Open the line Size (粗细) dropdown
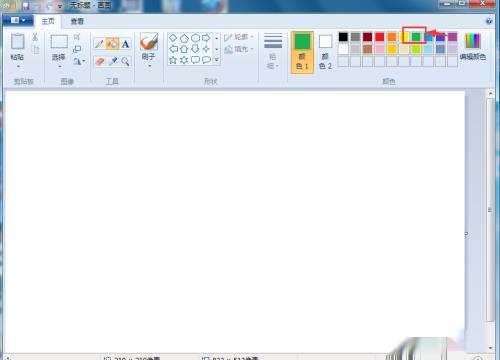The height and width of the screenshot is (360, 500). pyautogui.click(x=273, y=51)
